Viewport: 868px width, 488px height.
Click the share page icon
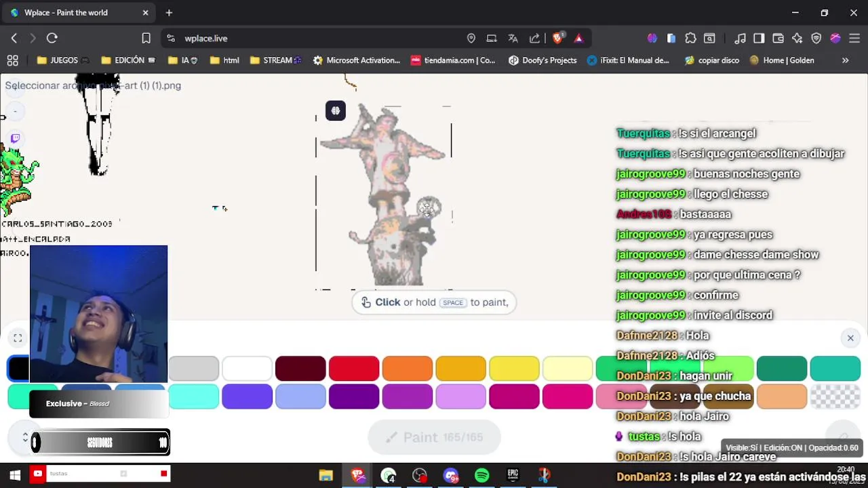pyautogui.click(x=534, y=39)
